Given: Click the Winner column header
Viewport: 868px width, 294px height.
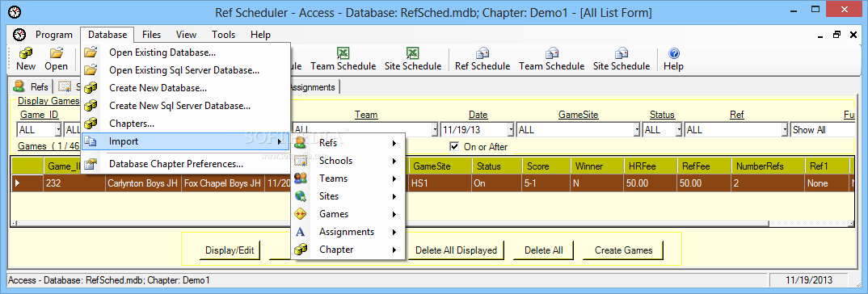Looking at the screenshot, I should point(596,166).
